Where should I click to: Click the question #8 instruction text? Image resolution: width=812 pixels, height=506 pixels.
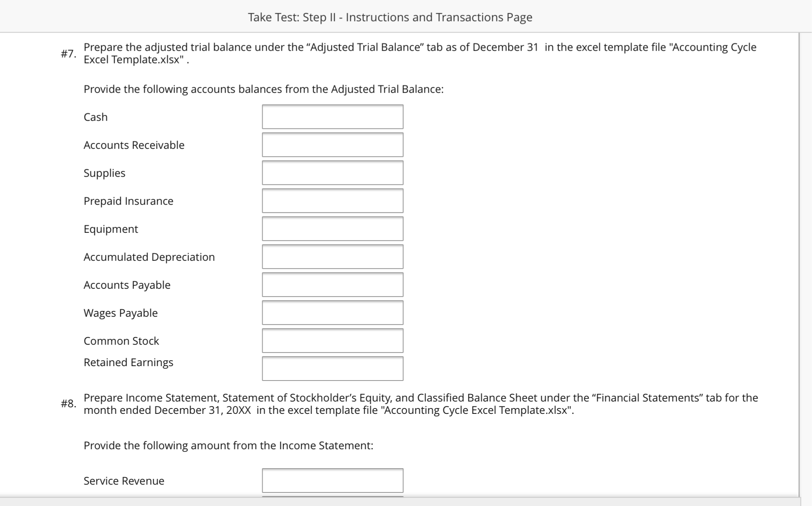(x=421, y=404)
